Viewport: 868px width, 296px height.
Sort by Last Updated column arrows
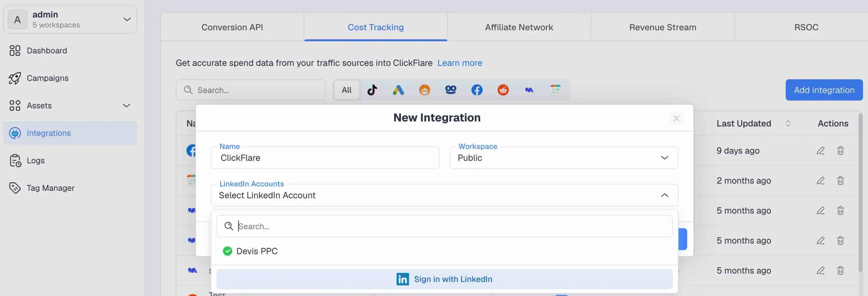pyautogui.click(x=788, y=123)
